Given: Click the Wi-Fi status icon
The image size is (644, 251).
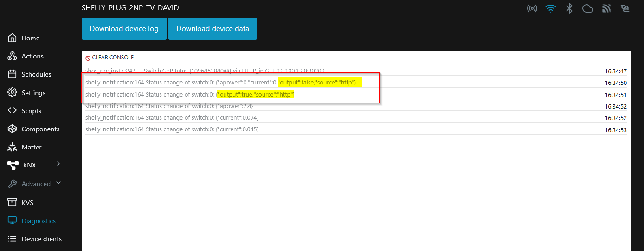Looking at the screenshot, I should 551,8.
